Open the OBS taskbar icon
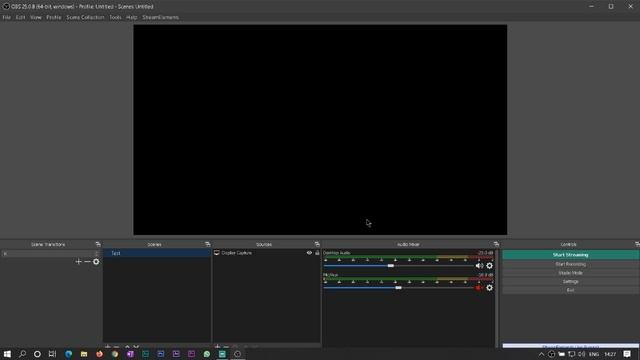Image resolution: width=640 pixels, height=360 pixels. [237, 354]
